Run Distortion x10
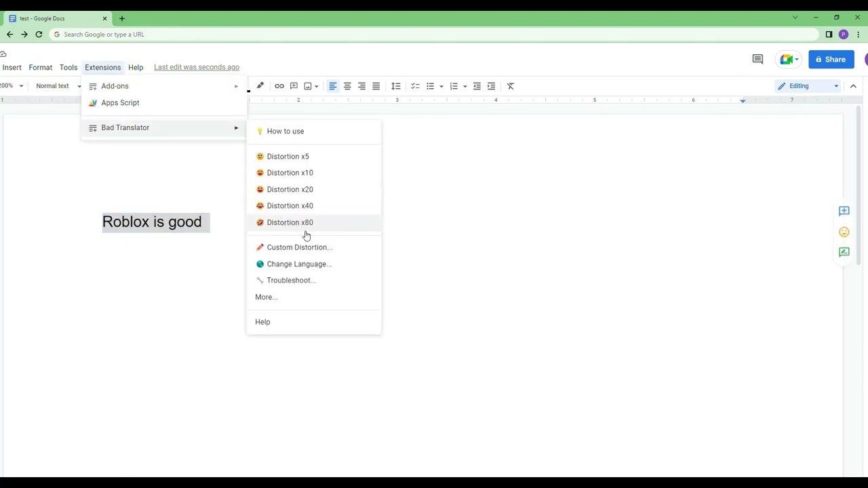 pyautogui.click(x=314, y=173)
